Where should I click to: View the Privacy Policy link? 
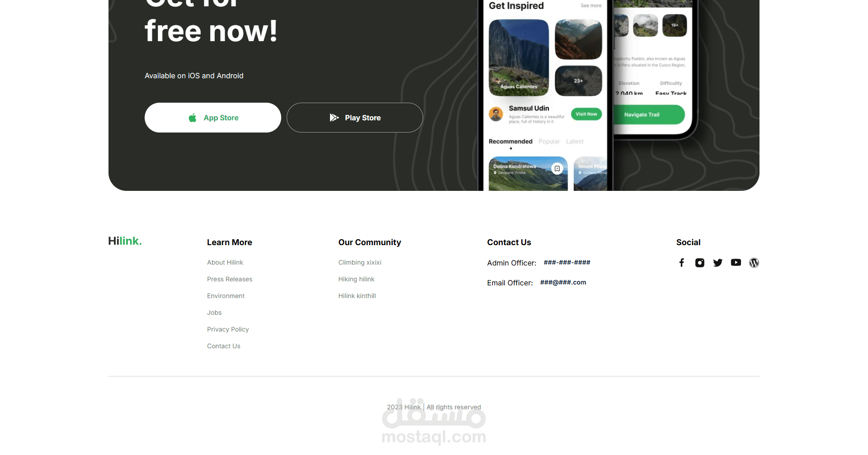[x=228, y=329]
